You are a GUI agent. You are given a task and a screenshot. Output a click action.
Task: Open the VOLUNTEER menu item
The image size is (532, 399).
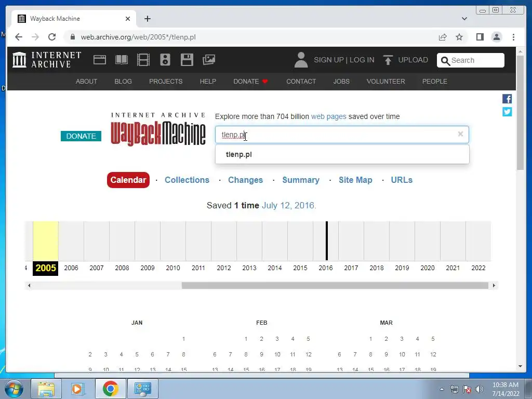(x=385, y=82)
